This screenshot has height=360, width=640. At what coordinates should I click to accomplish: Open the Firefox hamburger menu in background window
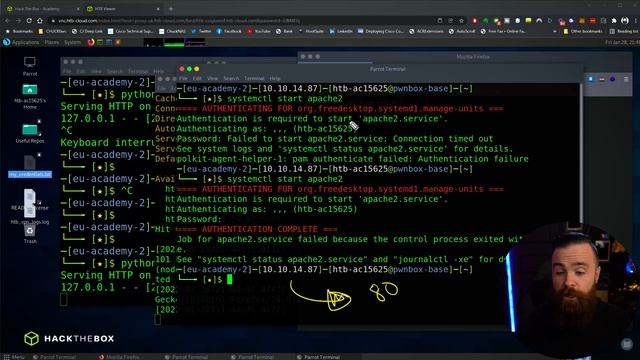coord(626,79)
